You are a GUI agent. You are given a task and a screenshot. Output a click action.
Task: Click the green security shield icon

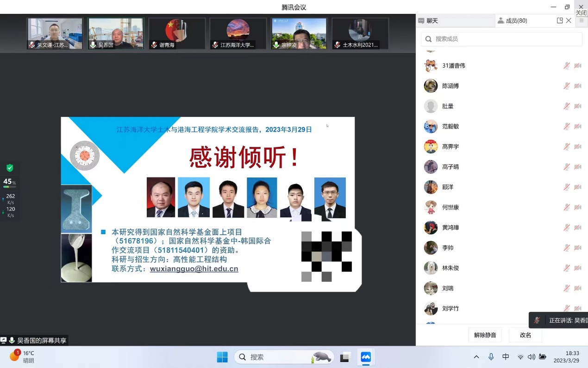[x=10, y=168]
